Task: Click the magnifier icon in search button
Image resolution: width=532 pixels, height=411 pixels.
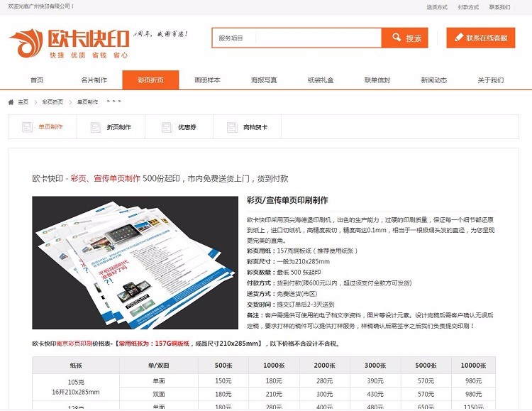Action: [x=397, y=37]
